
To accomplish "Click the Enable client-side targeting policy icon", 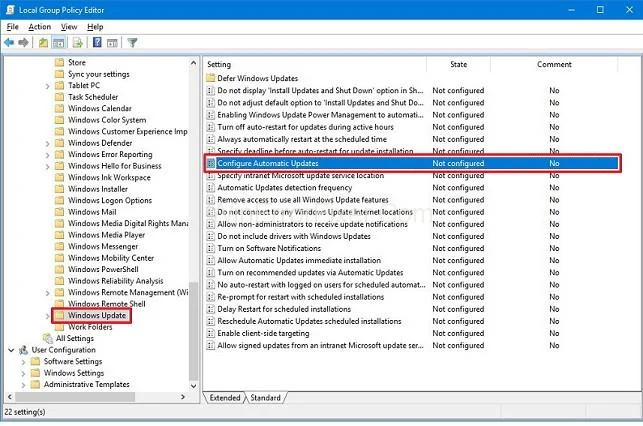I will click(x=210, y=333).
